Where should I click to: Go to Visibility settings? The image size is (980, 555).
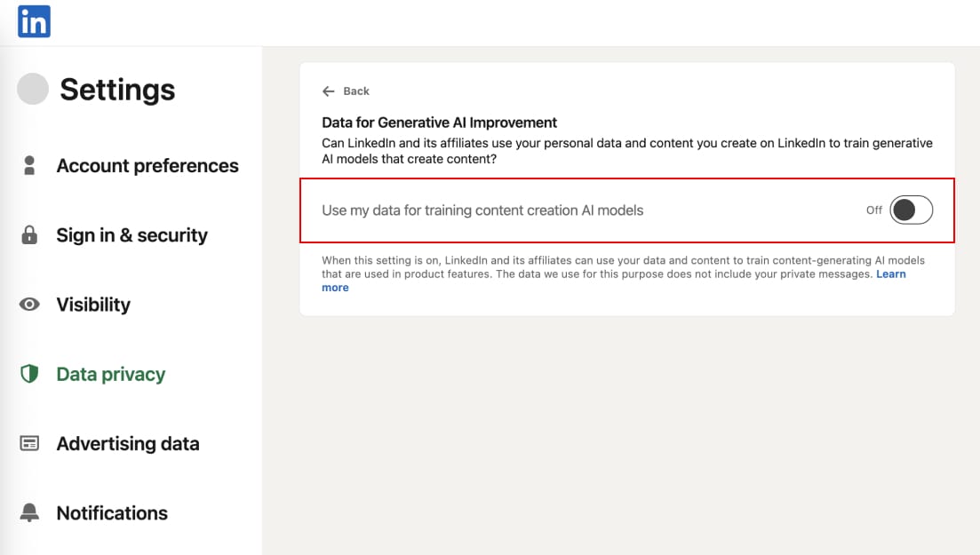click(94, 305)
